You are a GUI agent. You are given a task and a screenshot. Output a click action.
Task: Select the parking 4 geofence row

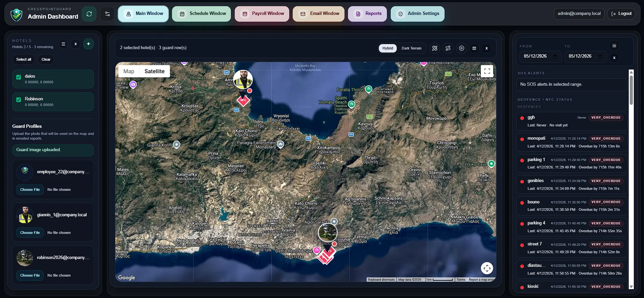tap(572, 227)
